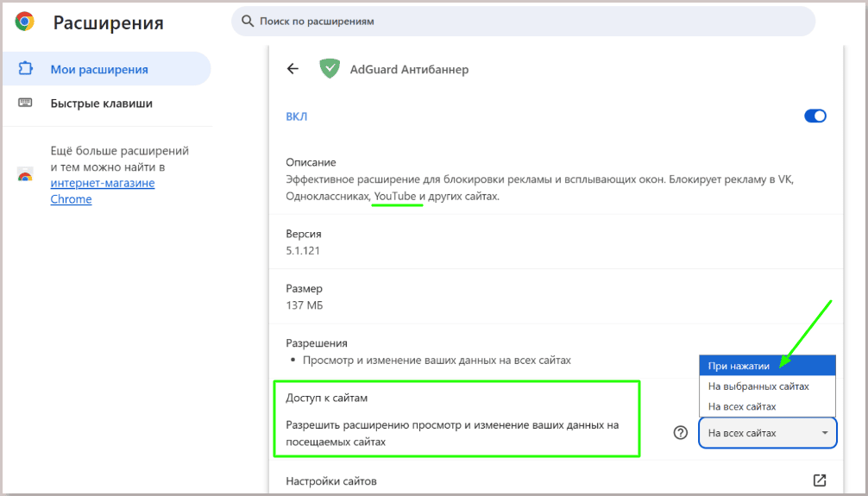Click the puzzle icon beside Мои расширения
The image size is (868, 496).
(x=26, y=69)
